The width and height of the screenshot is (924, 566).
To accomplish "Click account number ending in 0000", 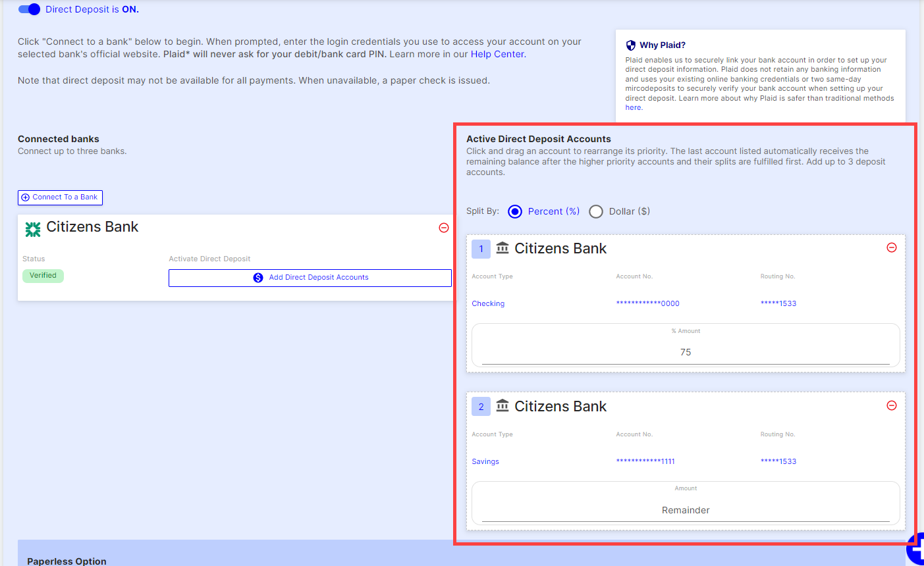I will pyautogui.click(x=647, y=303).
